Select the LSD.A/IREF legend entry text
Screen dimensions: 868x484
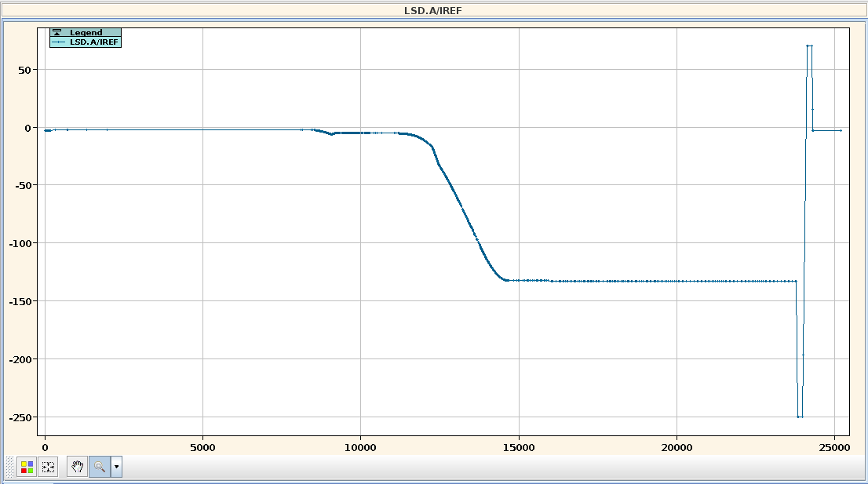[94, 42]
